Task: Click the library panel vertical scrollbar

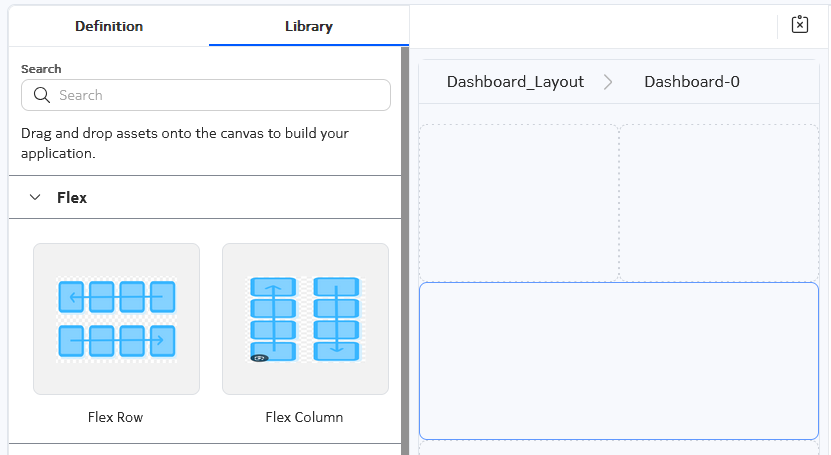Action: point(405,251)
